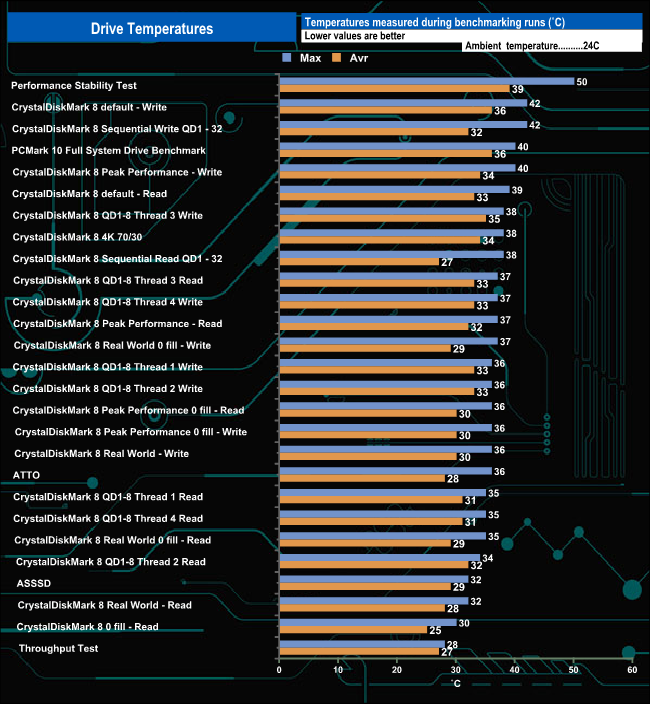
Task: Click CrystalDiskMark 8 Peak Performance 0 fill - Write
Action: (131, 432)
